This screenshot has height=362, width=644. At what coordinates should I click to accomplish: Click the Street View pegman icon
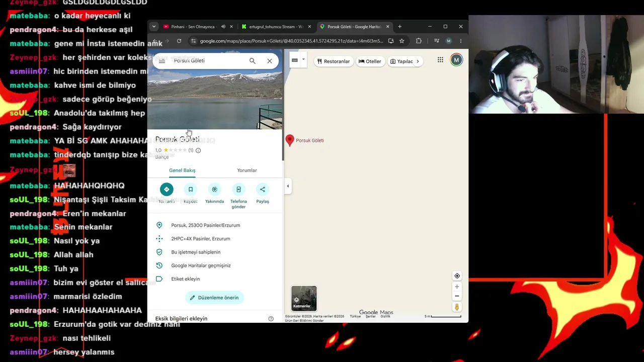(x=457, y=307)
